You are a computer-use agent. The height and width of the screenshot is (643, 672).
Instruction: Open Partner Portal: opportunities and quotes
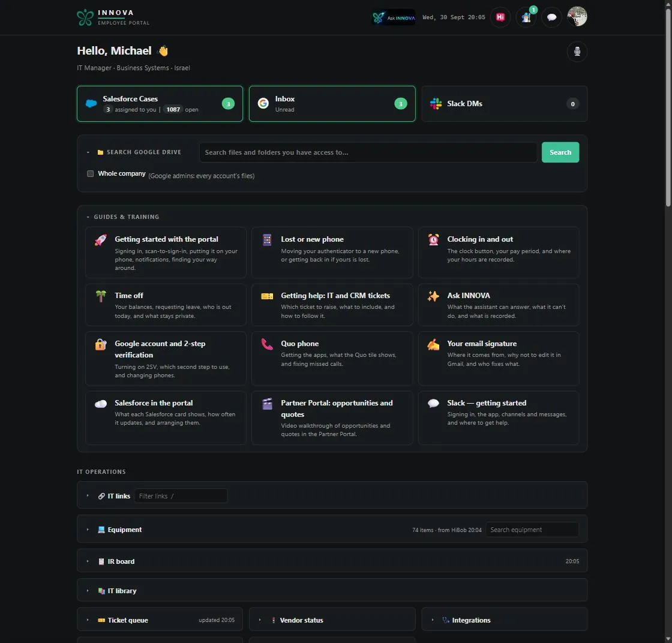tap(332, 417)
